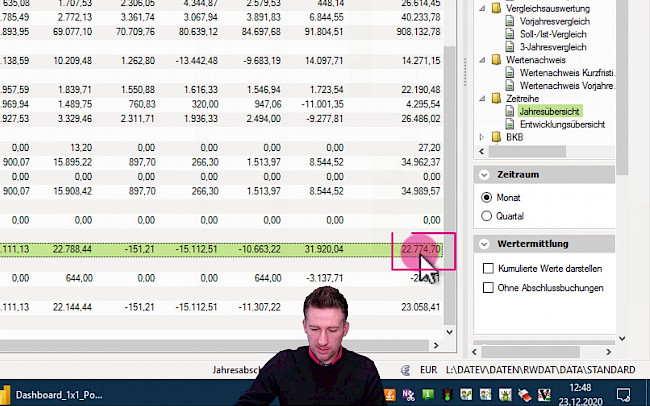Click document icon next to Entwicklungsübersicht
Viewport: 650px width, 406px height.
(510, 124)
